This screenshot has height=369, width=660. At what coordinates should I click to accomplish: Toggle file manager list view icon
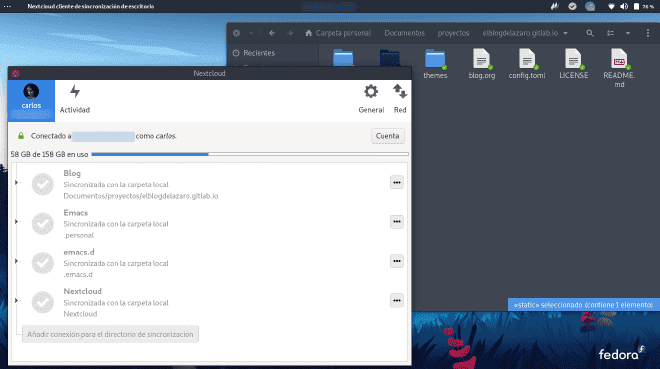pyautogui.click(x=610, y=33)
